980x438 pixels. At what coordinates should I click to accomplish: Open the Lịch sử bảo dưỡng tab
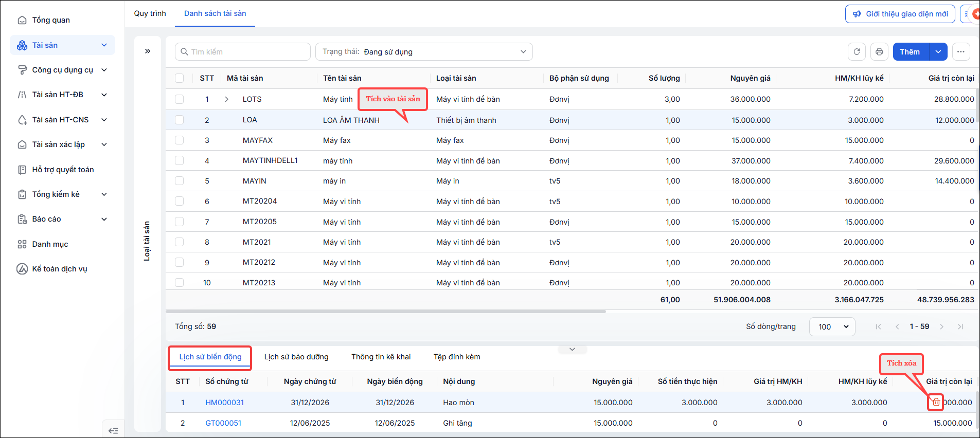[x=296, y=357]
